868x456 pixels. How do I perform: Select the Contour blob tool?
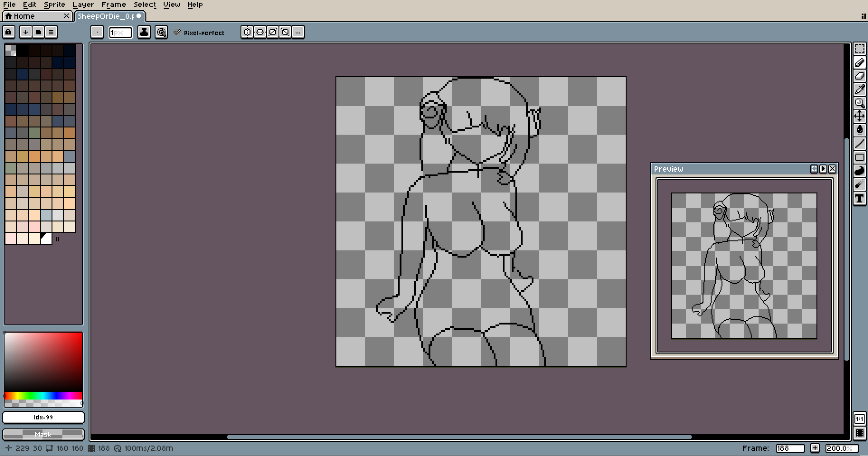(x=859, y=171)
